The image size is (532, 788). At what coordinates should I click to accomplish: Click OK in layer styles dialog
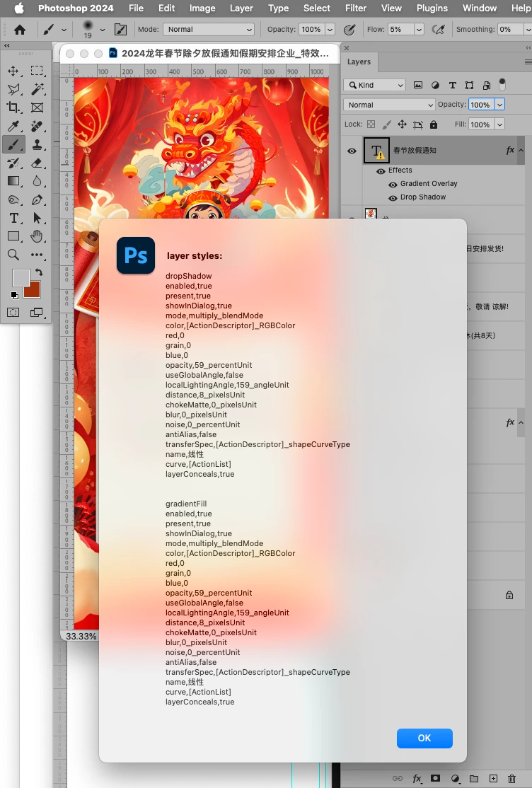point(424,738)
